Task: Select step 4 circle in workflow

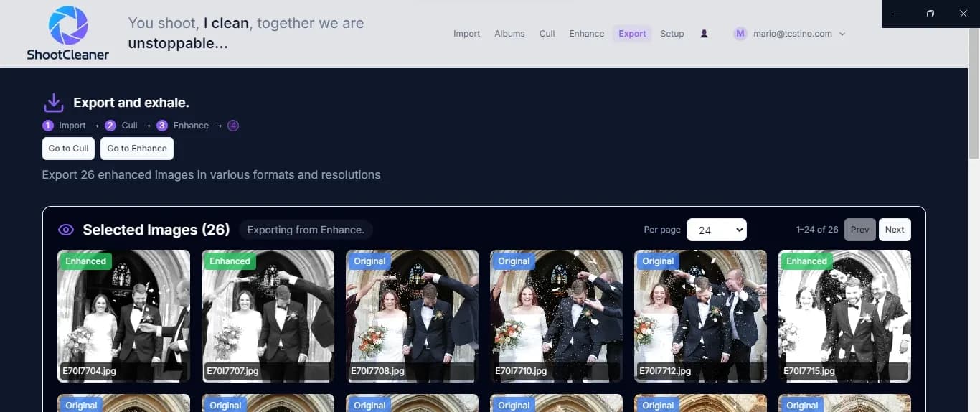Action: [x=233, y=126]
